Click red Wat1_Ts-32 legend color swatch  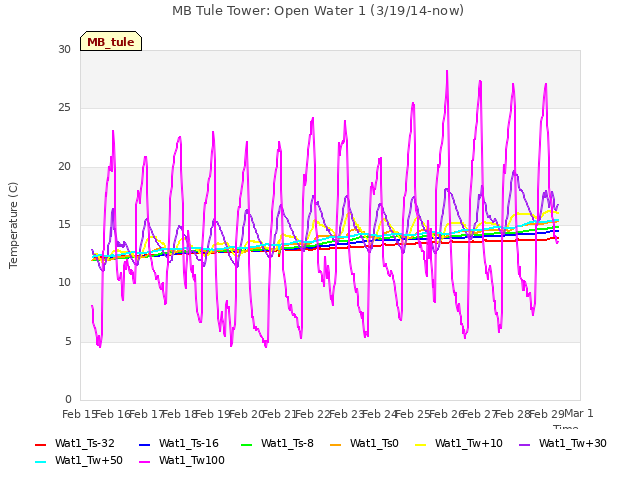pos(40,444)
